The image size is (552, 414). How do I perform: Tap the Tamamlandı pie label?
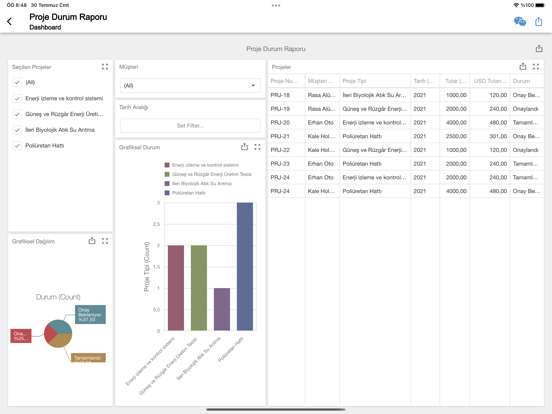click(x=88, y=357)
